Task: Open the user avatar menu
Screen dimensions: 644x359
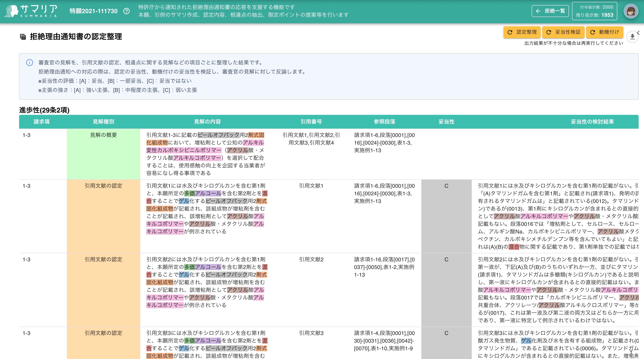Action: tap(630, 11)
